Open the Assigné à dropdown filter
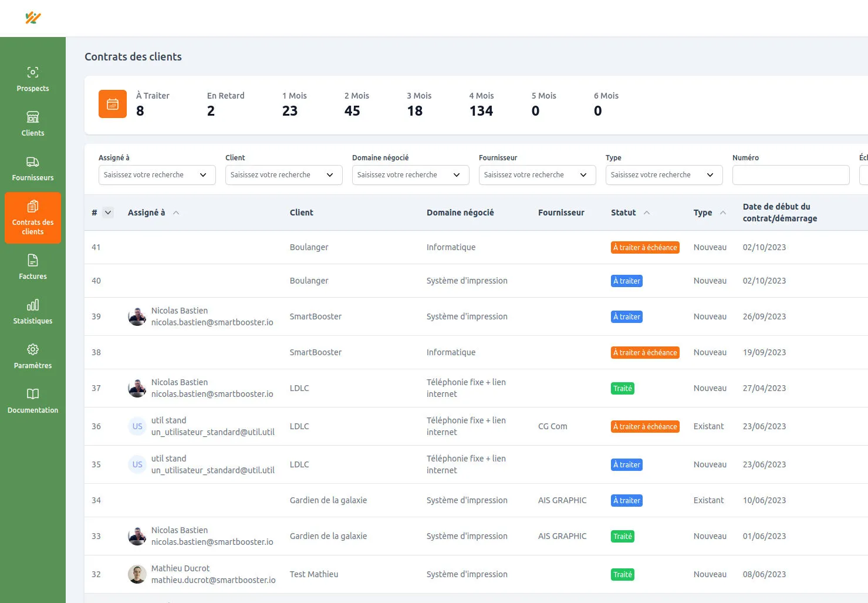The width and height of the screenshot is (868, 603). click(x=157, y=174)
